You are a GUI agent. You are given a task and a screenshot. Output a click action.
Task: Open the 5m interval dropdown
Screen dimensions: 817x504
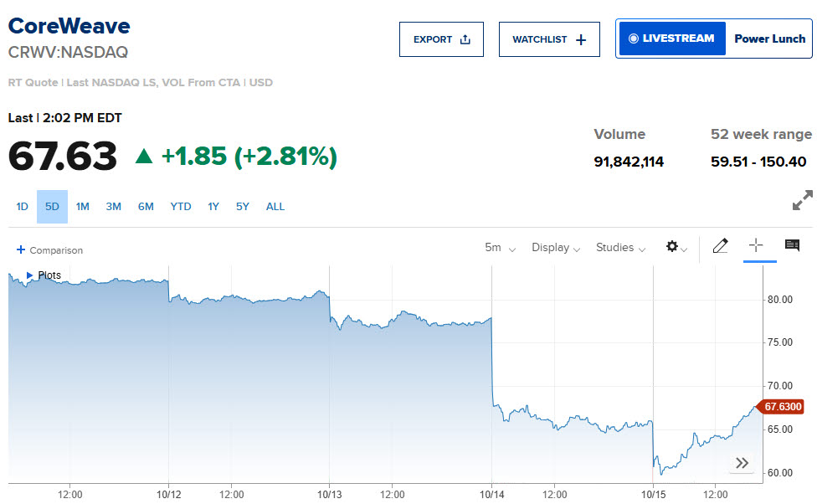[500, 248]
